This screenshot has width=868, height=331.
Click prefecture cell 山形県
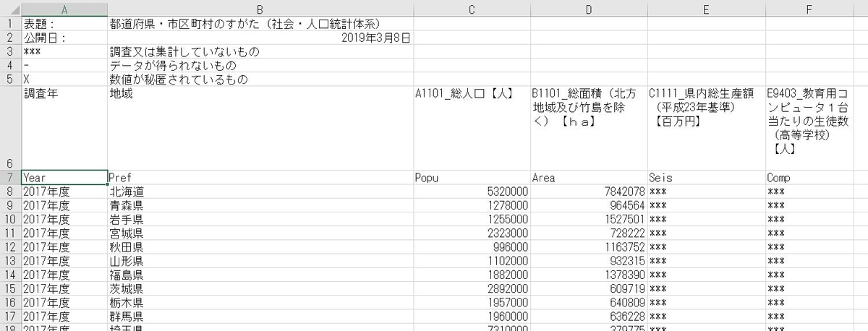coord(260,261)
